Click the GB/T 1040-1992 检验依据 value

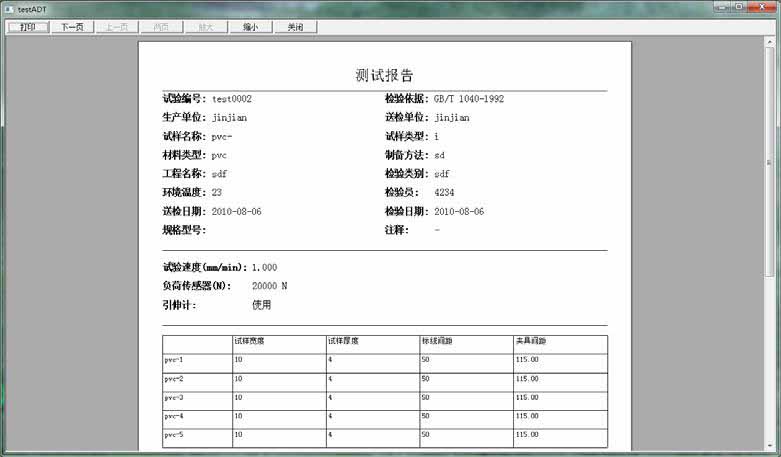pos(468,99)
